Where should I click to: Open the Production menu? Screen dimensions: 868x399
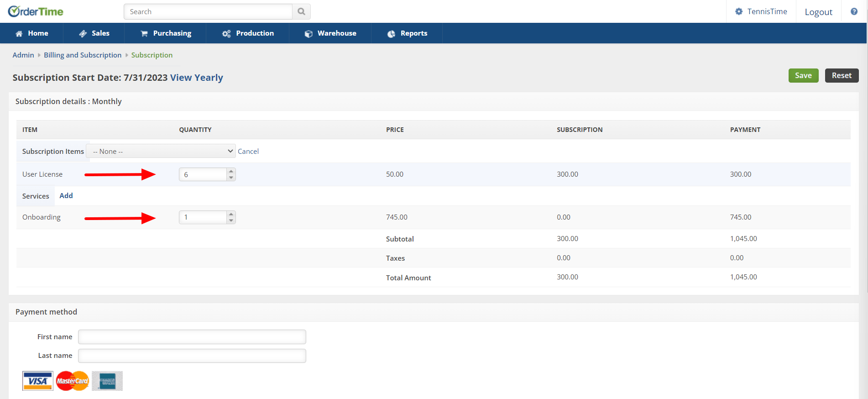coord(248,33)
